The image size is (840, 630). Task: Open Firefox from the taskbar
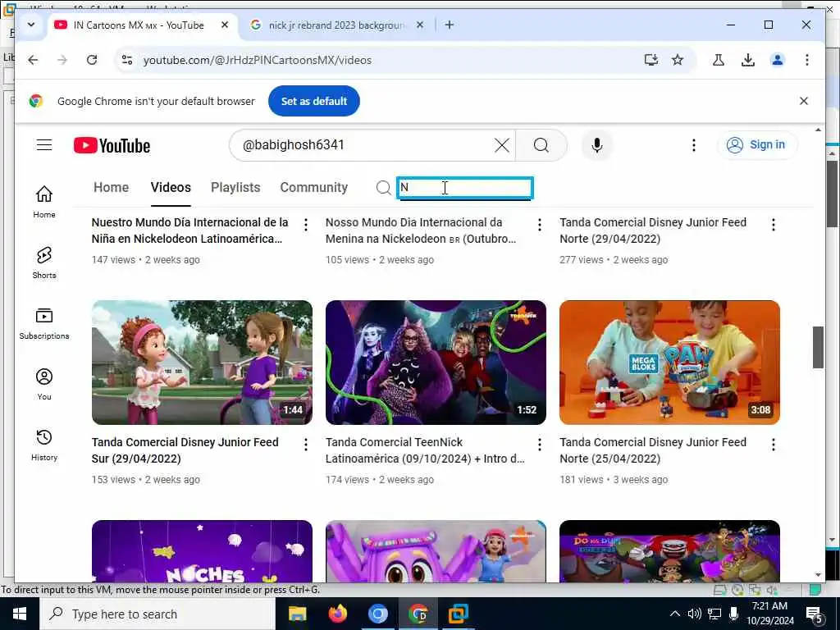tap(337, 614)
